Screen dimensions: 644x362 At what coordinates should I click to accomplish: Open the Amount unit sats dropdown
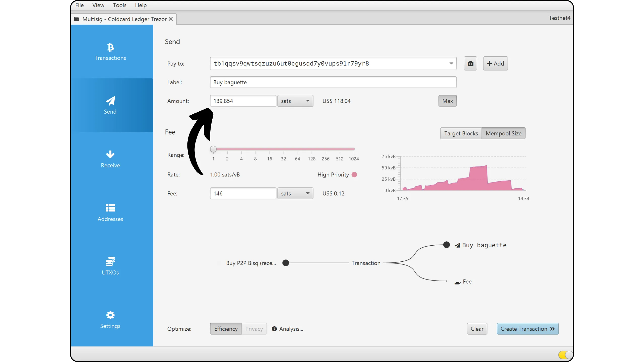(295, 101)
